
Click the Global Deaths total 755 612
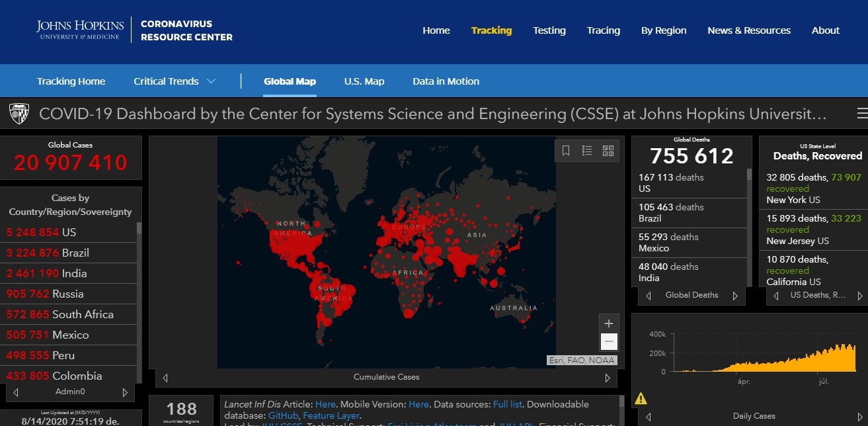click(x=691, y=156)
